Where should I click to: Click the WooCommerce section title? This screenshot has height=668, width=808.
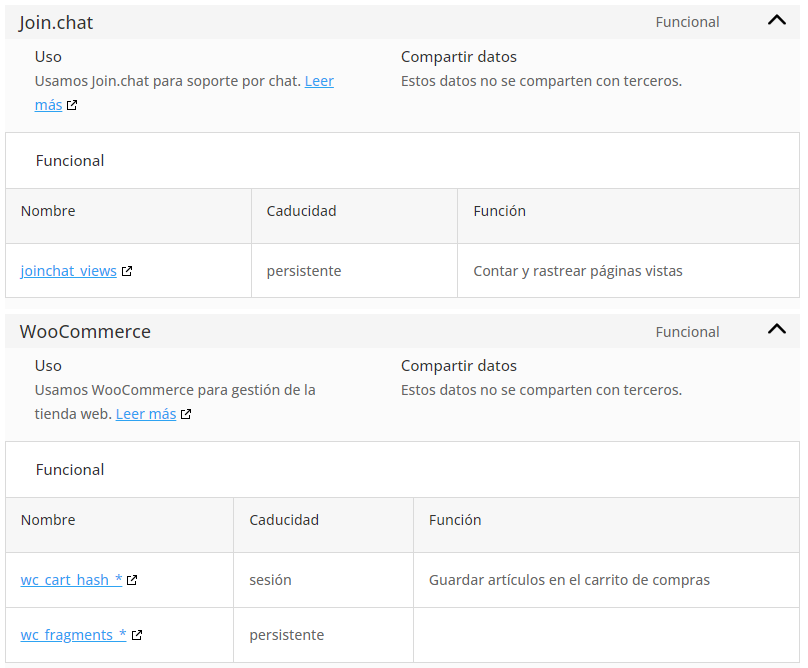click(x=85, y=331)
